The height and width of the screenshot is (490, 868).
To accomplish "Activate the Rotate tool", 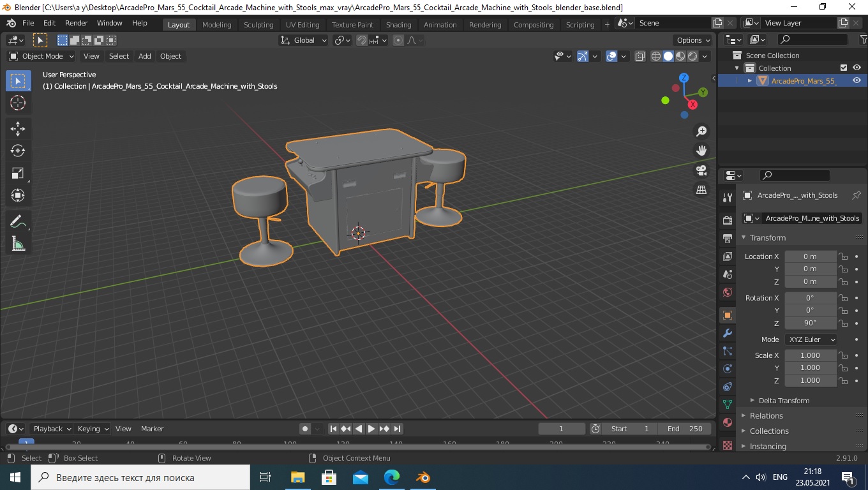I will 18,151.
